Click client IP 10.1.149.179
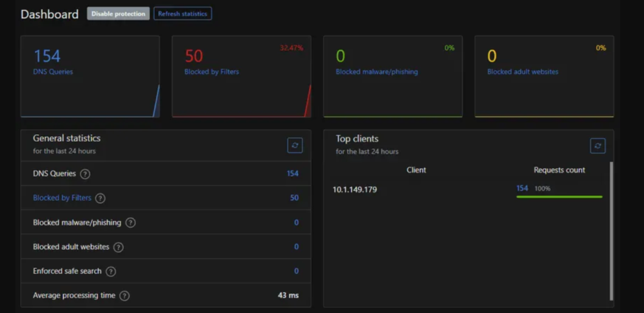 tap(355, 190)
